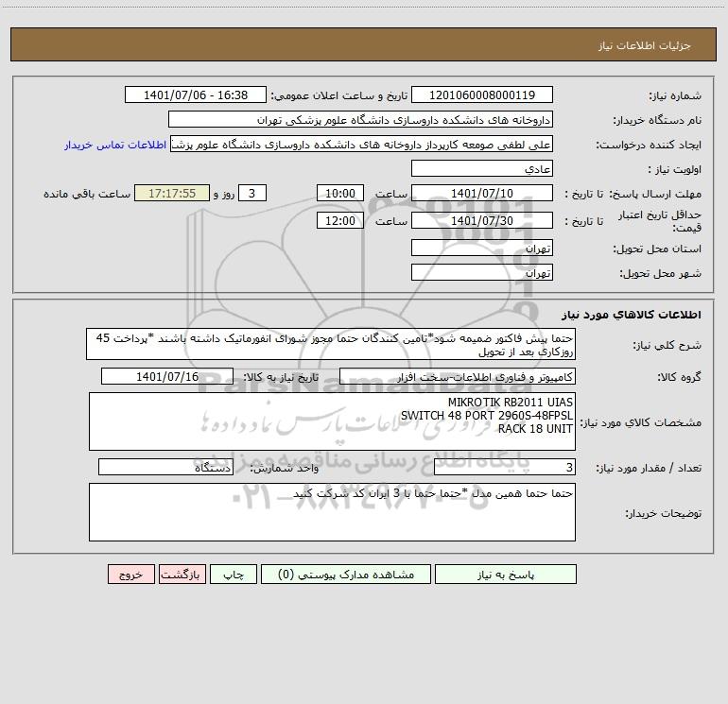728x704 pixels.
Task: Click the توضیحات خریدار label
Action: [x=663, y=513]
